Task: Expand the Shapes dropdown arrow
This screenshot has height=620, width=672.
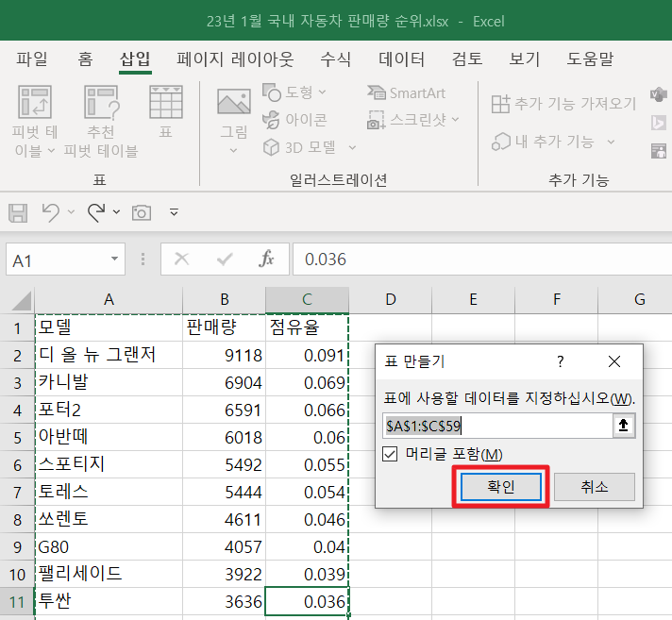Action: 323,92
